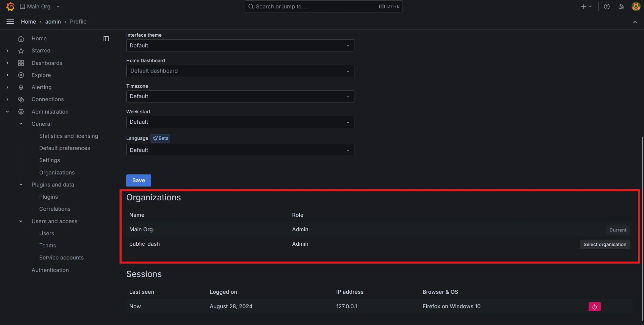Expand the Timezone dropdown

pyautogui.click(x=240, y=96)
